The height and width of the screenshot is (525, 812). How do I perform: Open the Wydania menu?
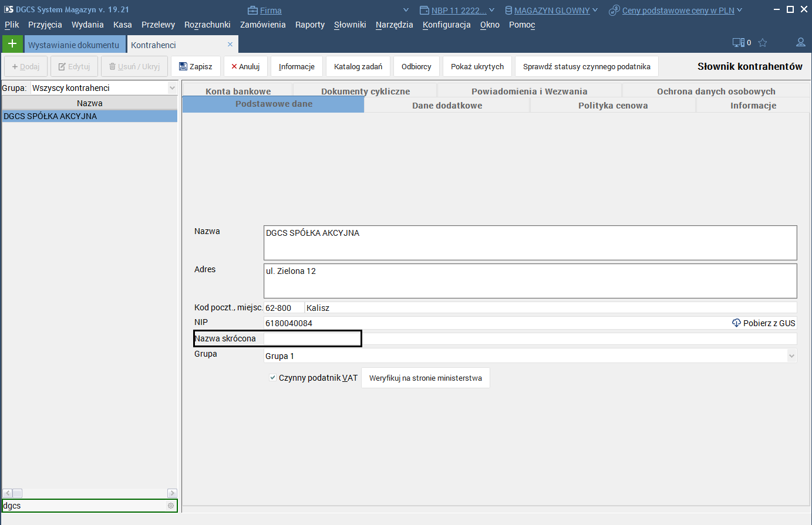87,25
